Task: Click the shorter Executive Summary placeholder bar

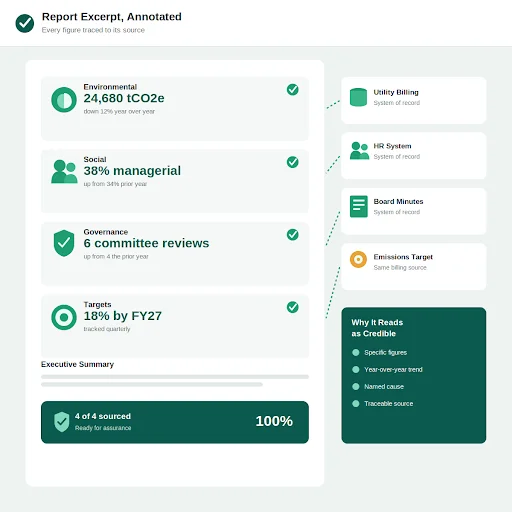Action: (152, 384)
